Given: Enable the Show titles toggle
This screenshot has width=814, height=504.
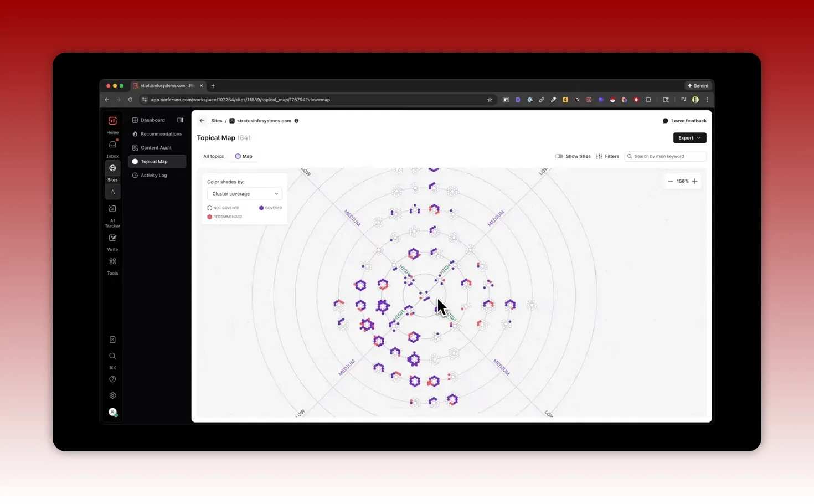Looking at the screenshot, I should 559,156.
